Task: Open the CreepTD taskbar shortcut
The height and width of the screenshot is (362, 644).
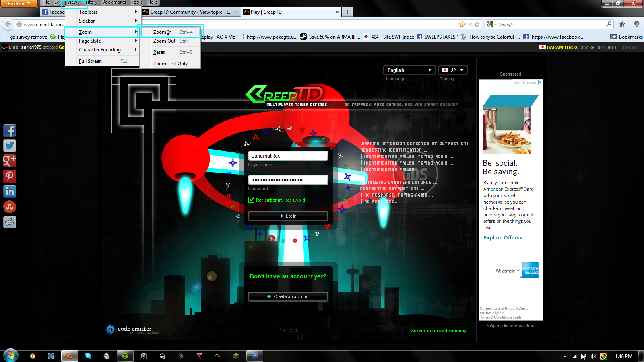Action: [218, 356]
